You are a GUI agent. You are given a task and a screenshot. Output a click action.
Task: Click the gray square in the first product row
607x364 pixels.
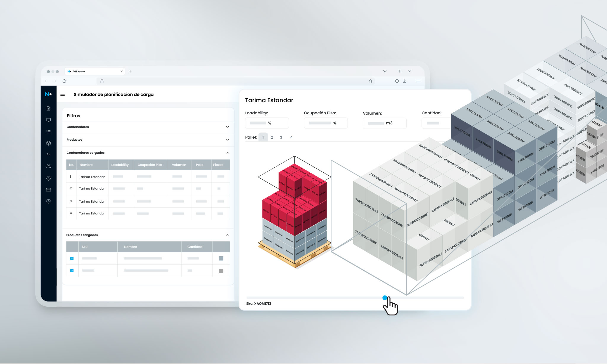point(221,259)
